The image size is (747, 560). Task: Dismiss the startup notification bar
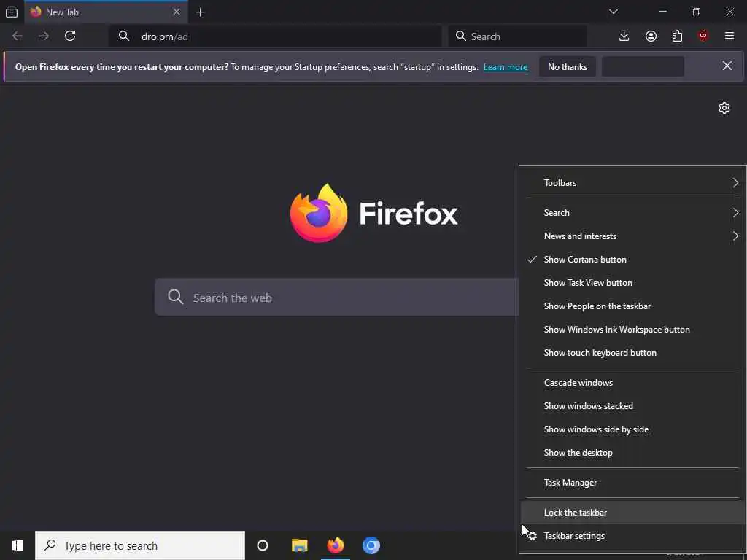[x=727, y=66]
